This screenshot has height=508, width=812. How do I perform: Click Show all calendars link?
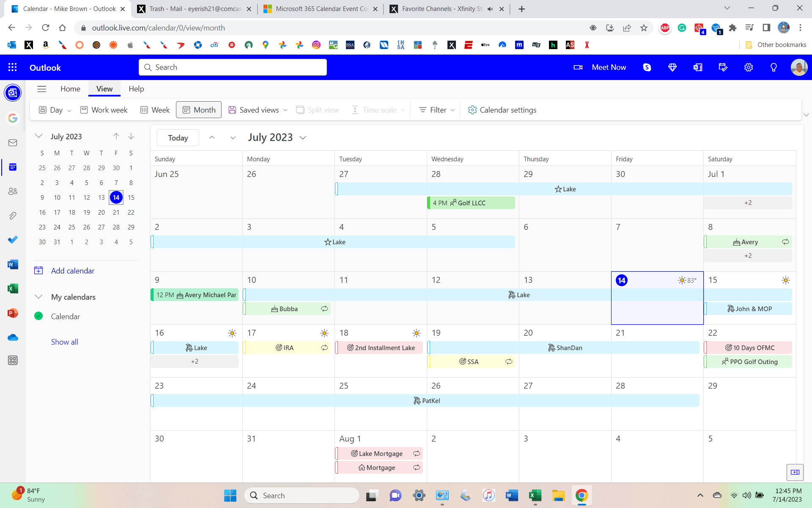point(65,342)
